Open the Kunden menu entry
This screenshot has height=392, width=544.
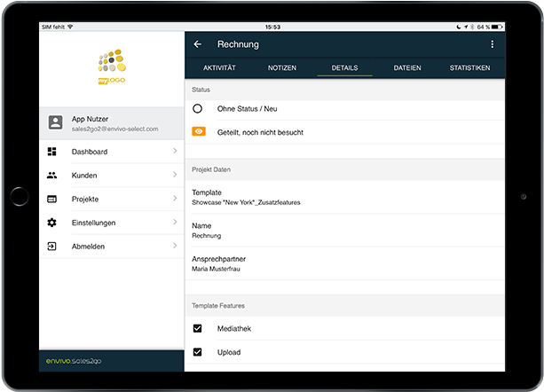[x=112, y=175]
